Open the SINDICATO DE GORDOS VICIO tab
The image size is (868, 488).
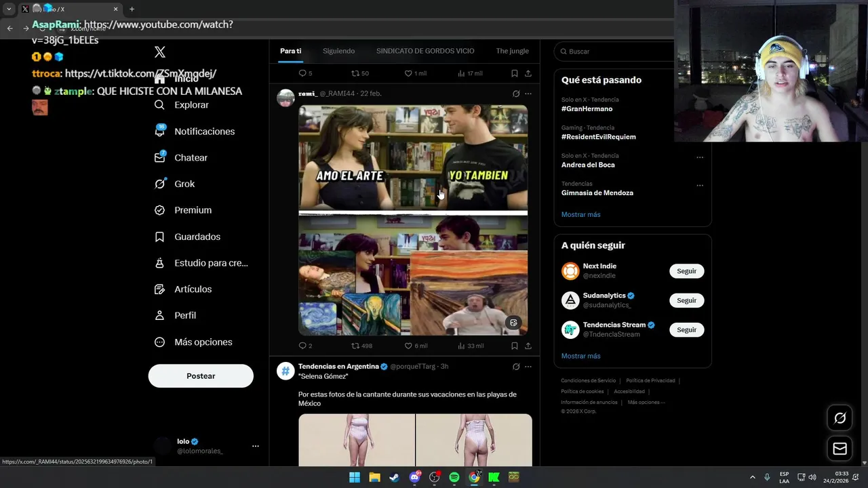(425, 51)
